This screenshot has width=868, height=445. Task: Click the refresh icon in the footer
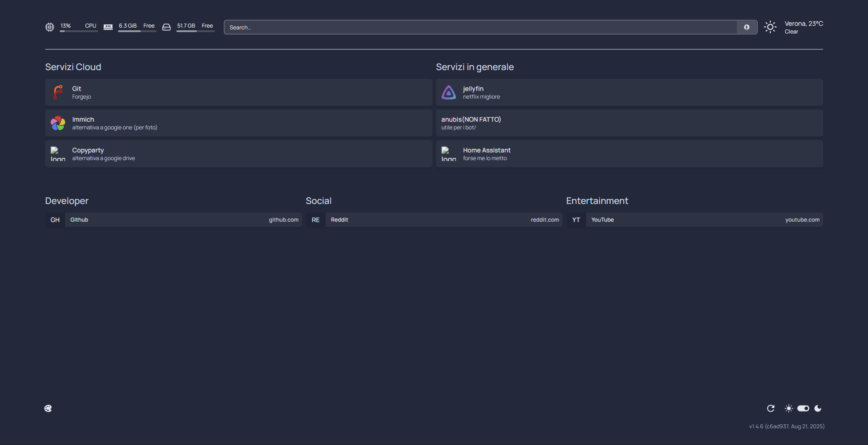pyautogui.click(x=771, y=408)
